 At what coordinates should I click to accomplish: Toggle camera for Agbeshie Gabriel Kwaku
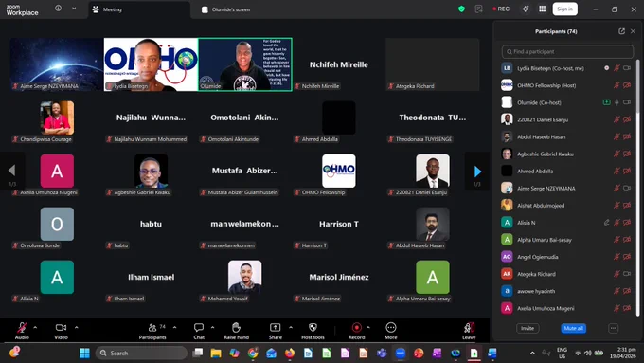click(627, 154)
